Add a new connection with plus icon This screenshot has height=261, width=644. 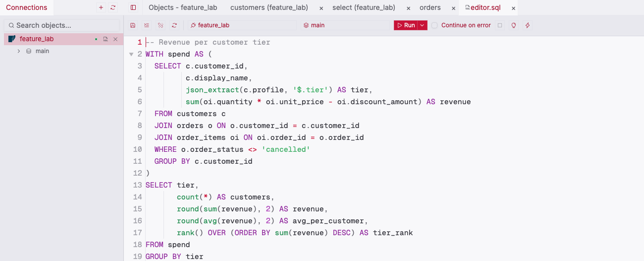coord(101,7)
